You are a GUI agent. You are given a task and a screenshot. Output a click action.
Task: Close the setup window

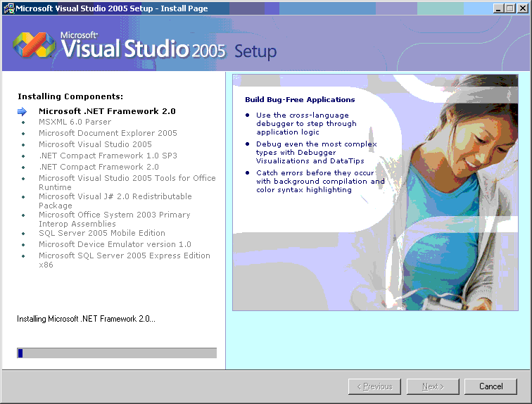[x=522, y=8]
